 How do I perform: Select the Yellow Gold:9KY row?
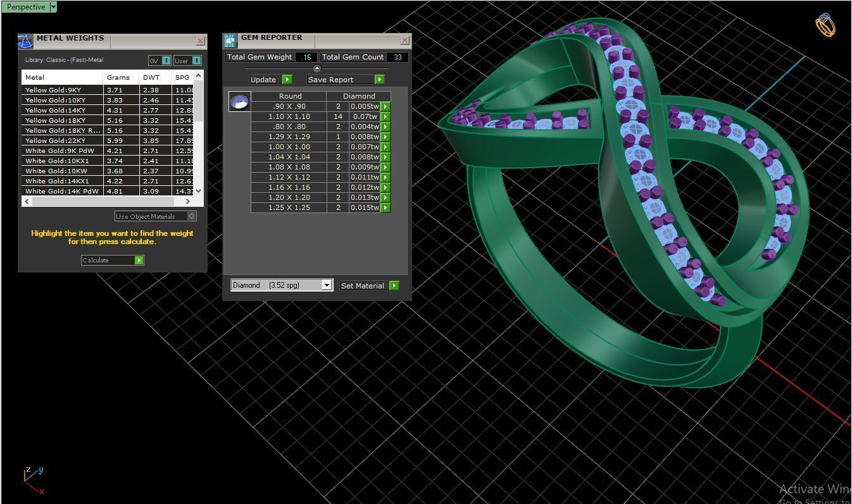tap(108, 90)
